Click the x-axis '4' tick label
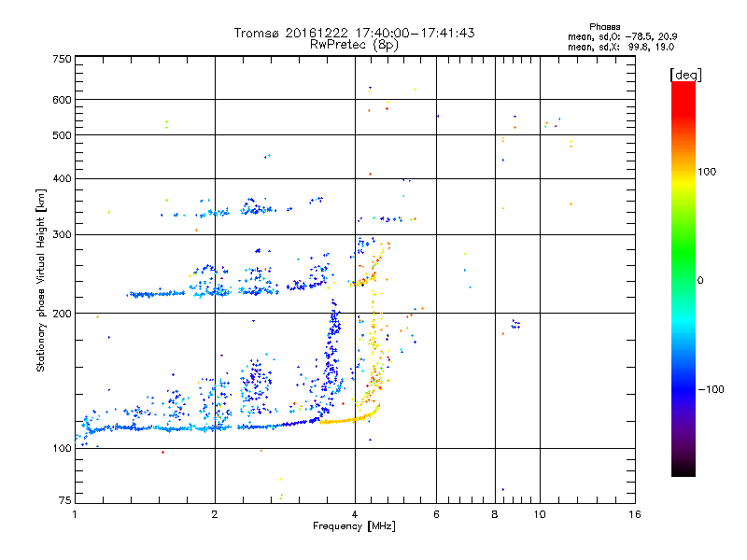The width and height of the screenshot is (747, 560). [355, 514]
